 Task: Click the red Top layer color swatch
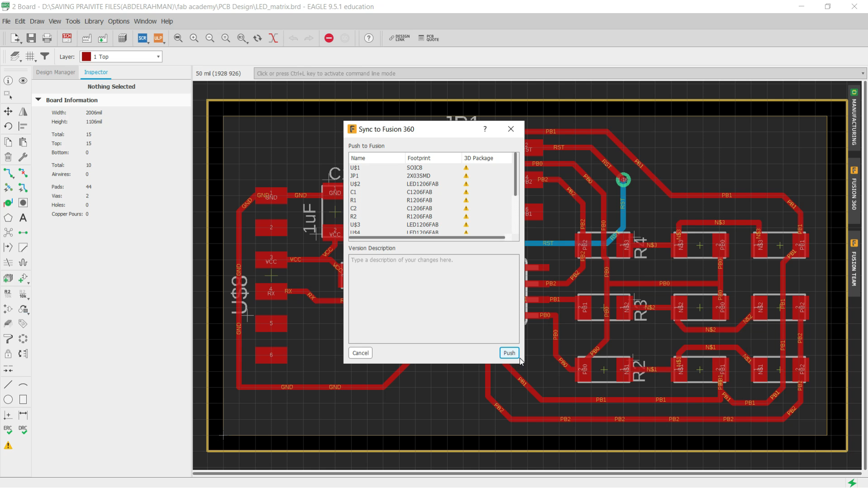point(85,56)
